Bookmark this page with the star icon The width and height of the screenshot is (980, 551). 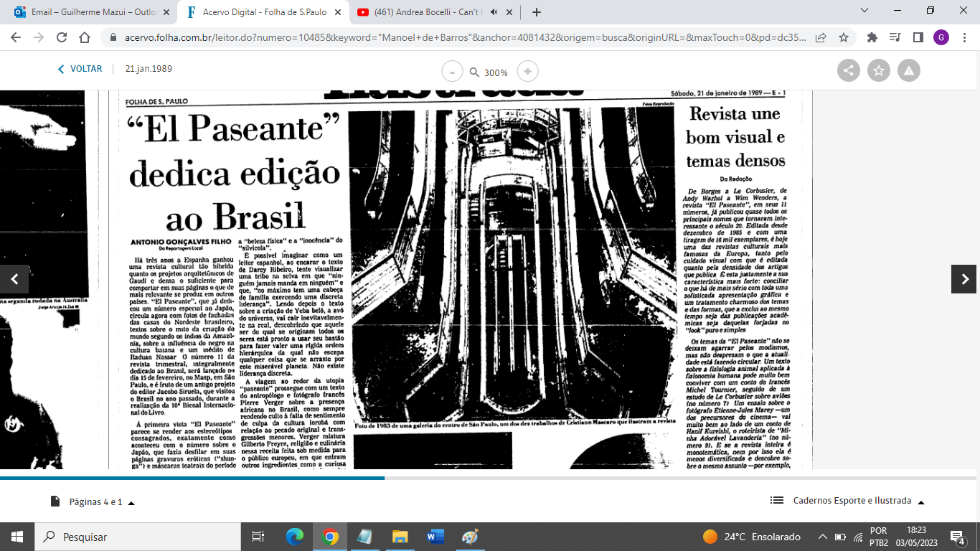pyautogui.click(x=844, y=37)
